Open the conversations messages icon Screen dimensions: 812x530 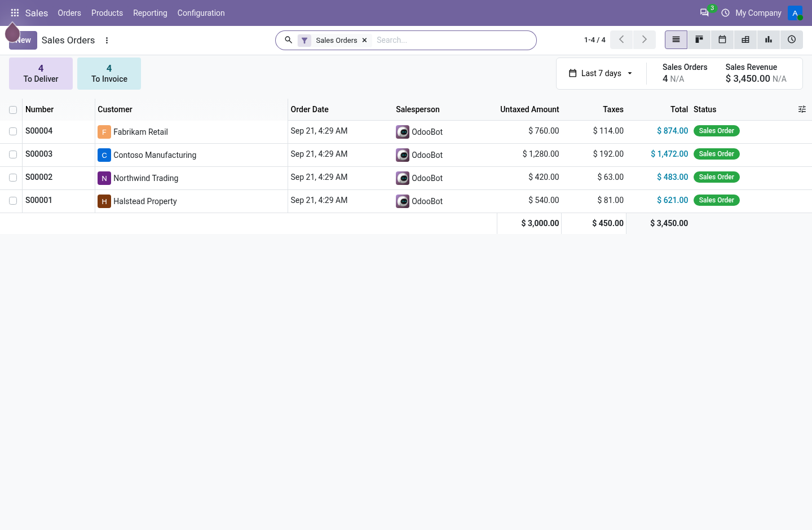pos(704,12)
